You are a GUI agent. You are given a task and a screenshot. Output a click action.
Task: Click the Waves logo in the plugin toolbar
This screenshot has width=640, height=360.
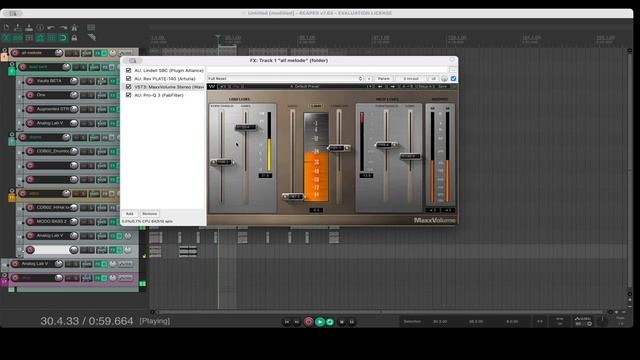[212, 87]
